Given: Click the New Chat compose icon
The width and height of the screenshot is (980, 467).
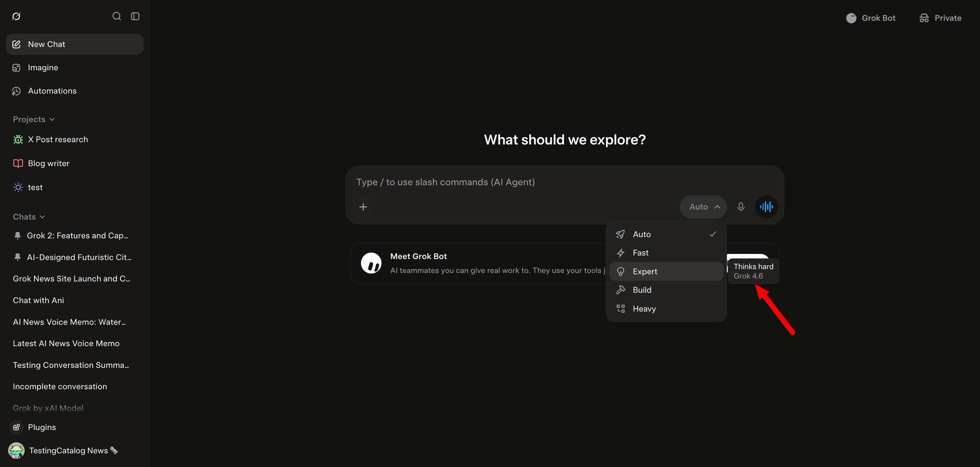Looking at the screenshot, I should tap(16, 44).
